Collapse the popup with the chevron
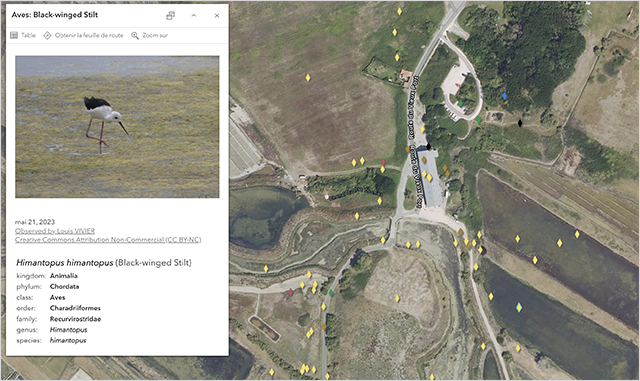Viewport: 640px width, 381px height. pyautogui.click(x=194, y=16)
